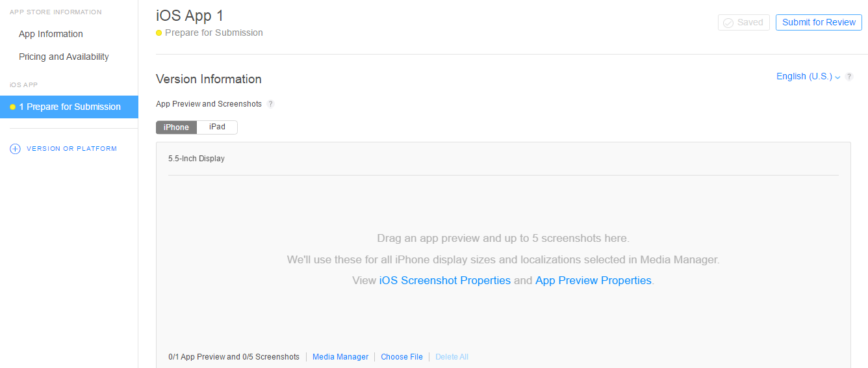The image size is (868, 368).
Task: Switch to the iPhone screenshots tab
Action: coord(176,127)
